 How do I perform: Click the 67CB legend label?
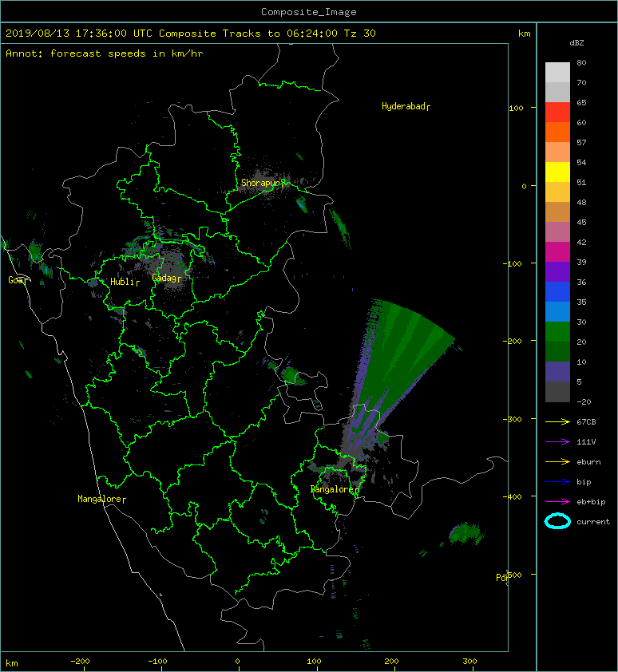click(x=586, y=421)
